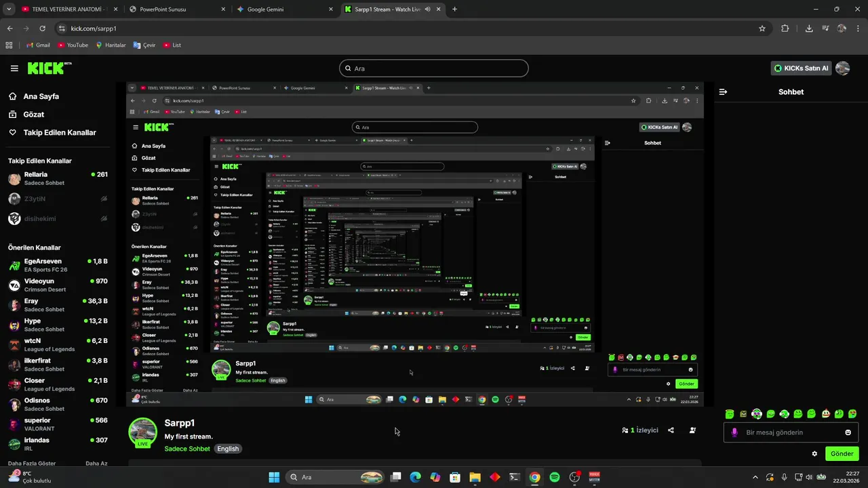Open the Haritalar bookmark

click(x=111, y=45)
